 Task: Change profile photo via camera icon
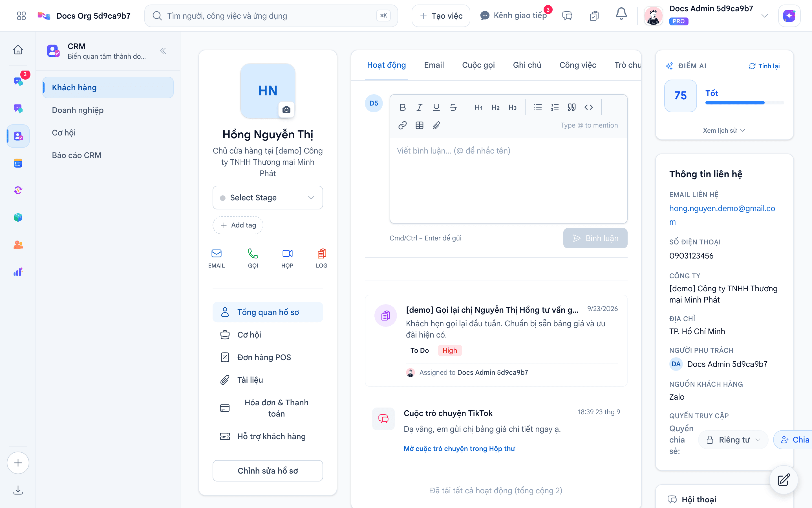tap(286, 110)
